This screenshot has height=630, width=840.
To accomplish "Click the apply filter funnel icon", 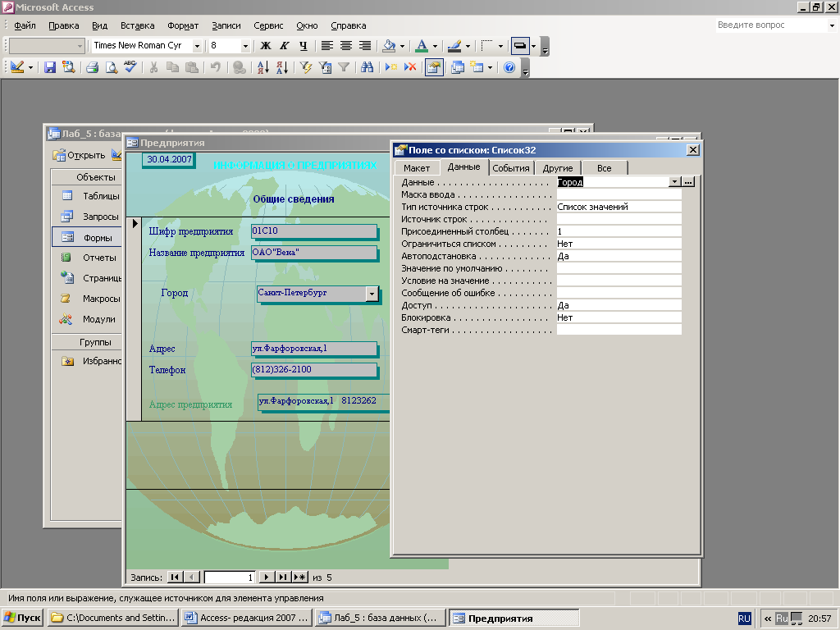I will (x=344, y=67).
